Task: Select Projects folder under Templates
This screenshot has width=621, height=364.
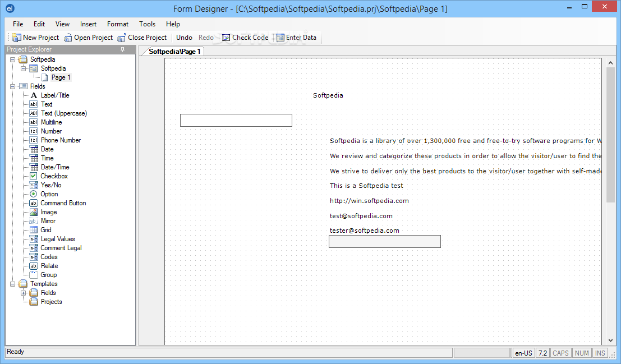Action: 51,302
